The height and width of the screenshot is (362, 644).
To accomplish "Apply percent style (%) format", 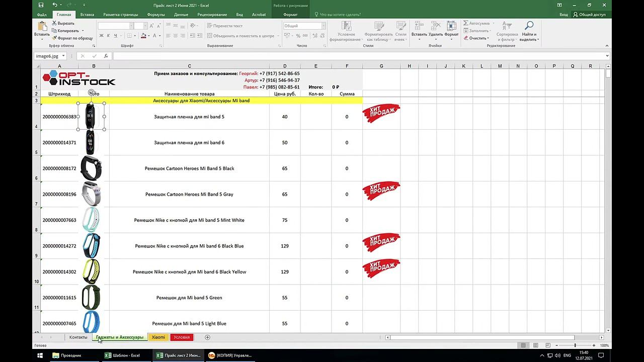I will 298,36.
